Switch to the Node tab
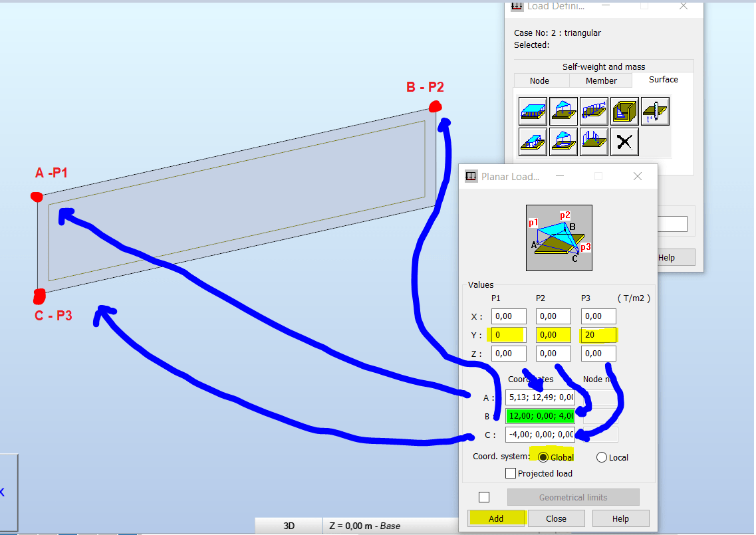The height and width of the screenshot is (535, 756). pyautogui.click(x=539, y=80)
